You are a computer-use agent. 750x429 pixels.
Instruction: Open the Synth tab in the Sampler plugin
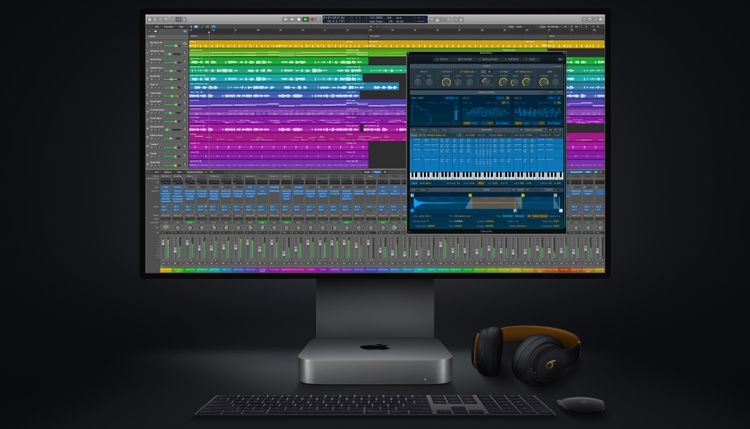tap(442, 59)
